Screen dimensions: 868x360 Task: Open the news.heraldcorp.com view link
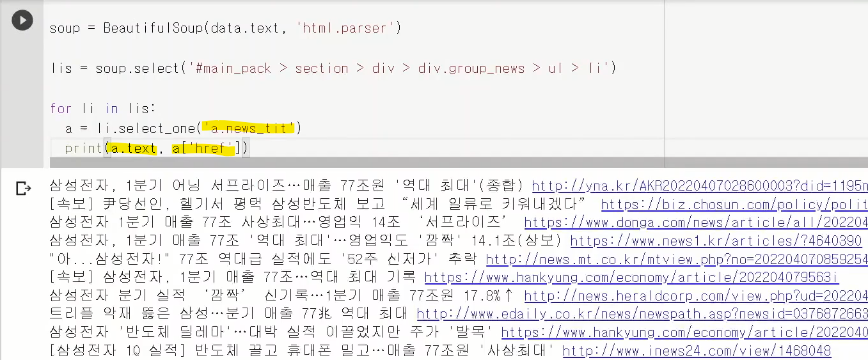[696, 296]
